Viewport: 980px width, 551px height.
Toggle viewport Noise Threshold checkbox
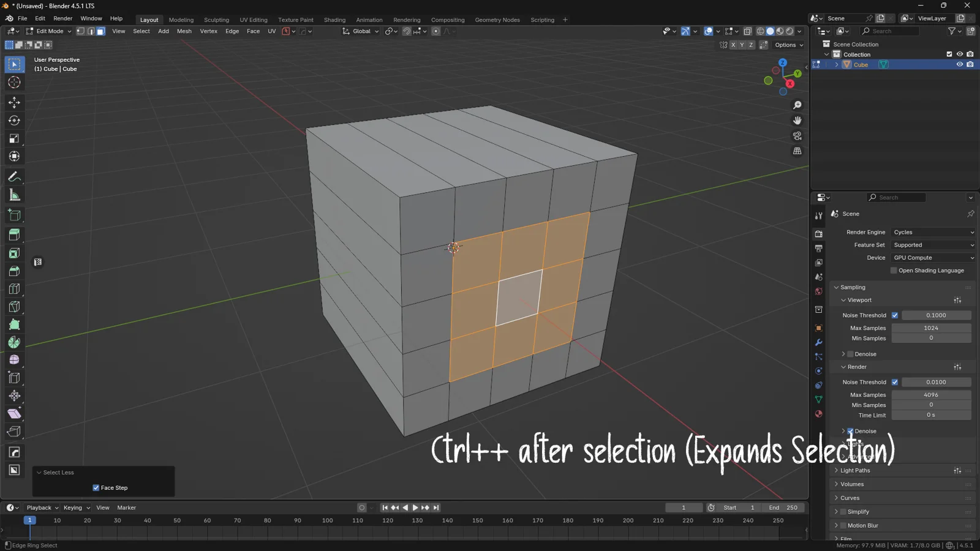point(895,315)
